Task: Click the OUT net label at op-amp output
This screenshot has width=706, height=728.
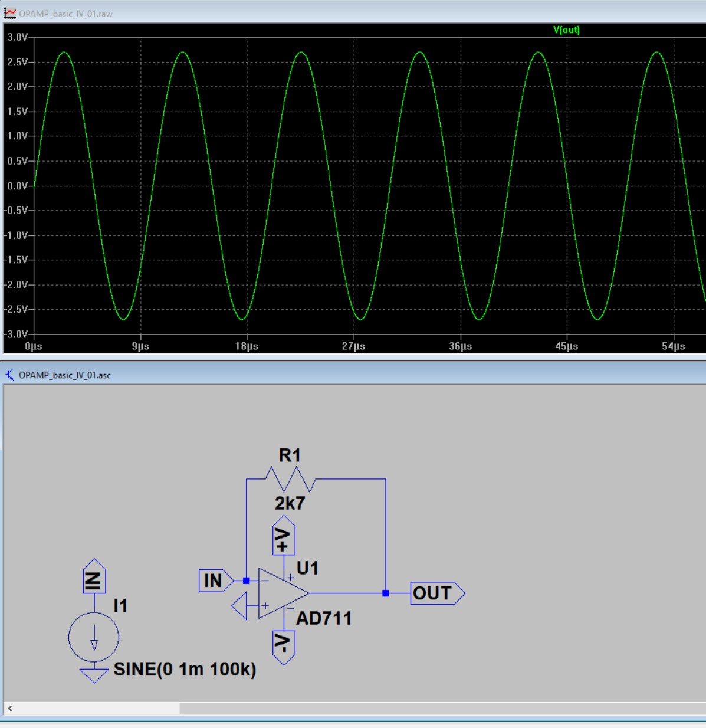Action: click(x=438, y=593)
